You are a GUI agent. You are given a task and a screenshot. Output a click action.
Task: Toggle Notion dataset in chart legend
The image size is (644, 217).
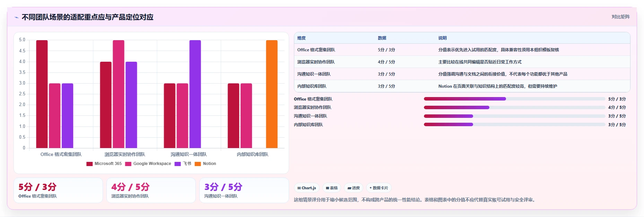[205, 164]
